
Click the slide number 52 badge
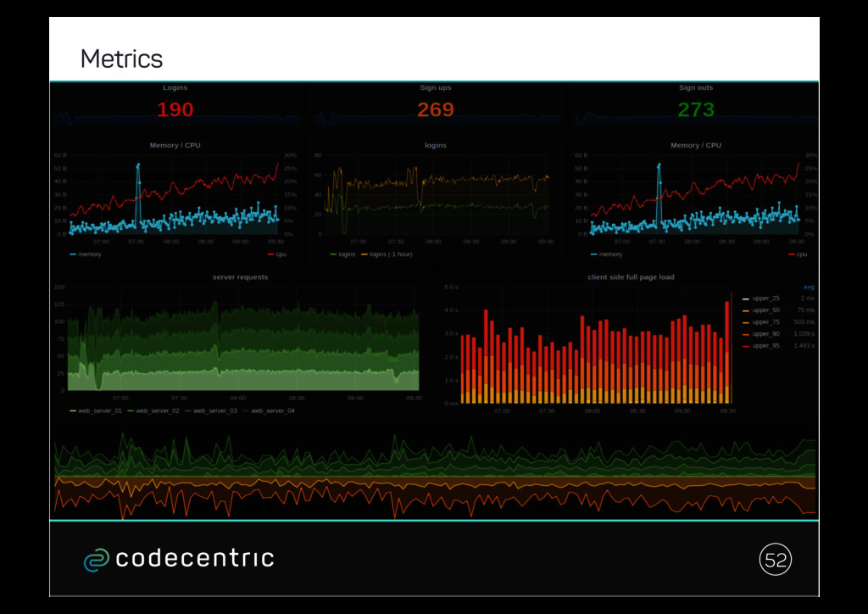click(x=775, y=560)
